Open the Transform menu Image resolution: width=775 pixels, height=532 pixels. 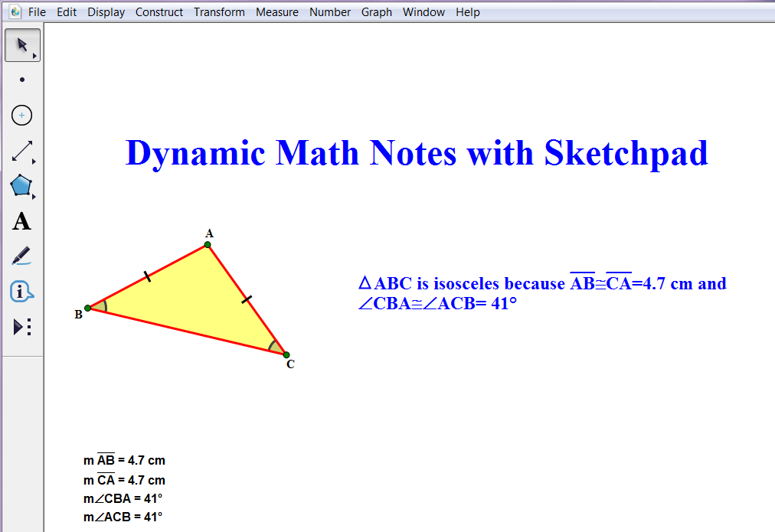[x=219, y=11]
